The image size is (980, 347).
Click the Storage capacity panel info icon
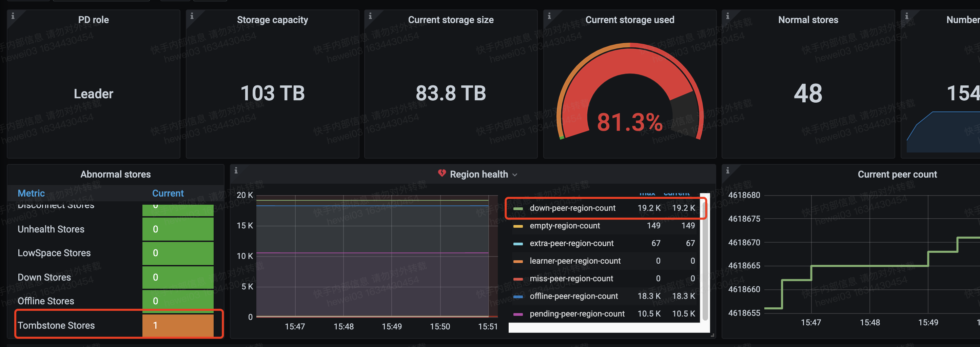click(x=192, y=16)
